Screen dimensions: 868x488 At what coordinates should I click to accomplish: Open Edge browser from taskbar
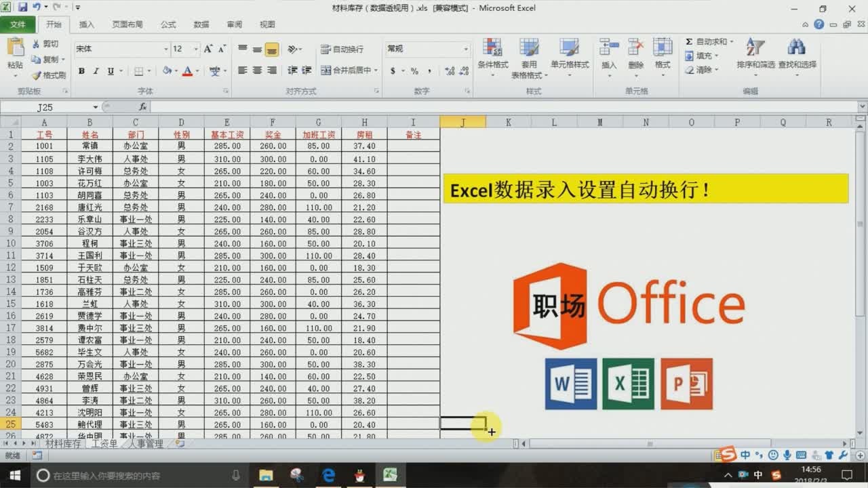tap(329, 475)
